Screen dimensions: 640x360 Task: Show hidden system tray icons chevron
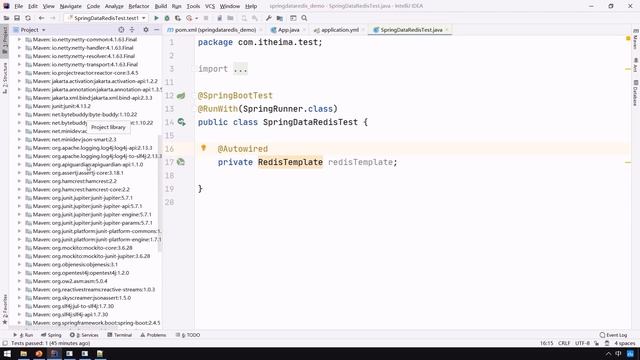[608, 354]
